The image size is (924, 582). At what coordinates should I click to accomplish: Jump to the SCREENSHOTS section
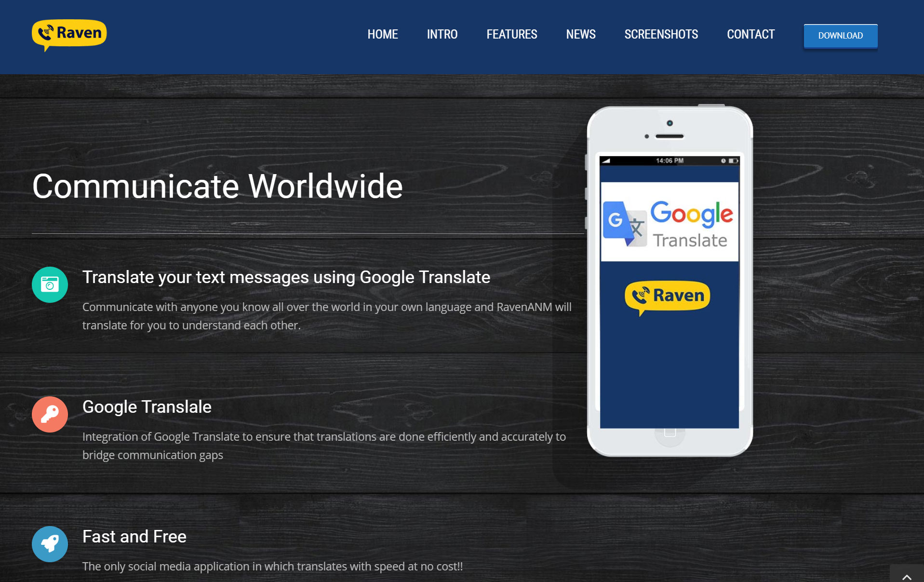[x=661, y=35]
